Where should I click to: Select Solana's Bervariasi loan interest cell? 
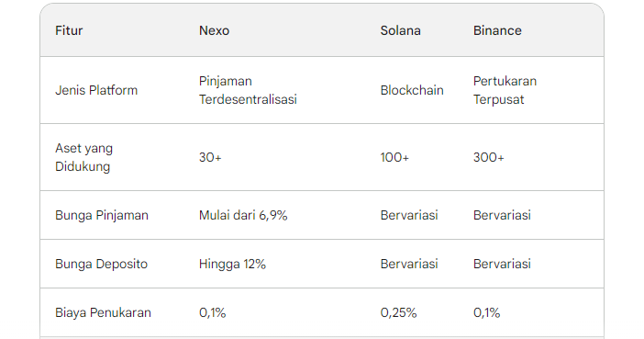coord(409,215)
